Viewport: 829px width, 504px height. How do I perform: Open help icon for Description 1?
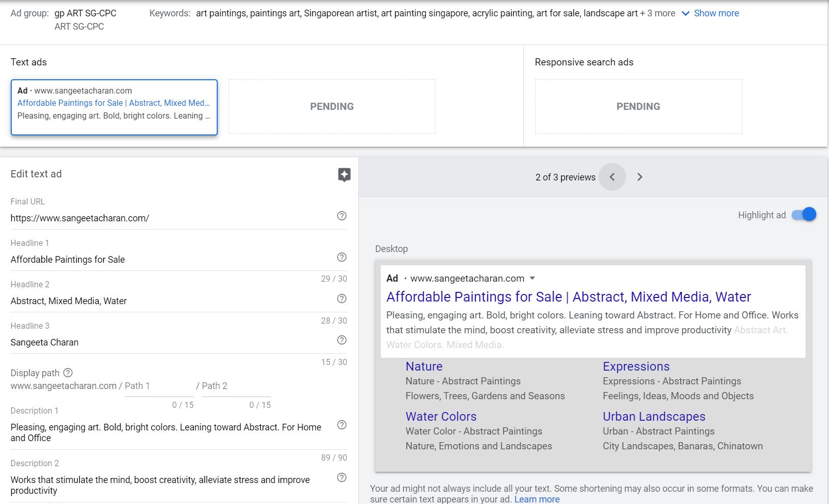[x=342, y=425]
